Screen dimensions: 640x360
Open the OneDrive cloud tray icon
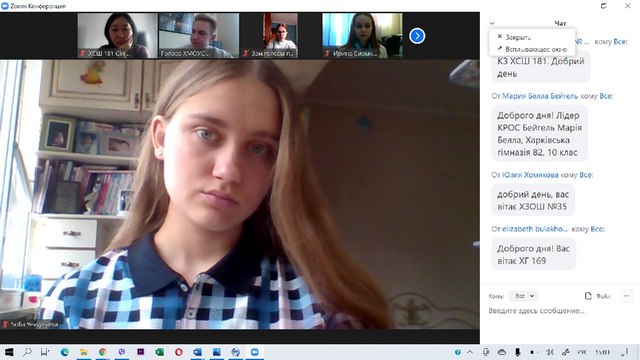tap(502, 352)
